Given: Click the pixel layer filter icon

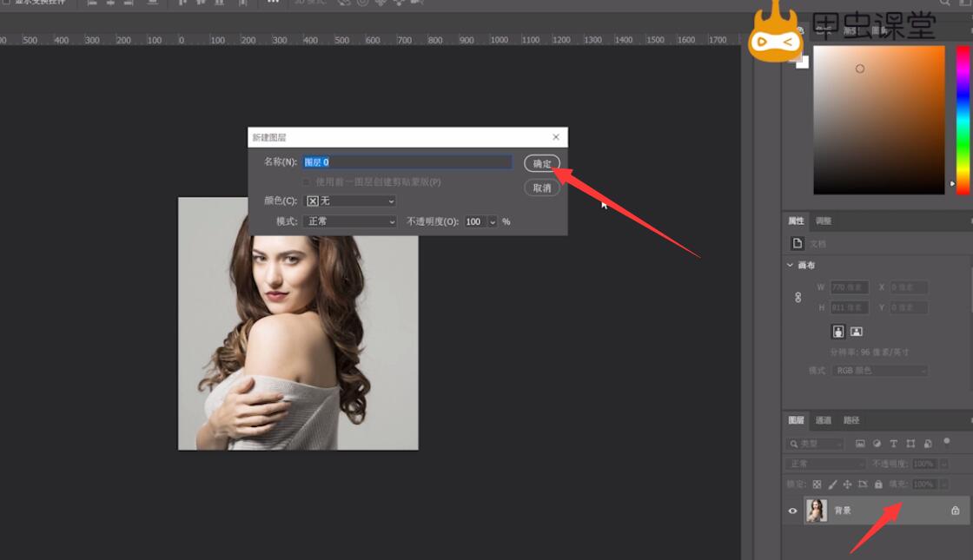Looking at the screenshot, I should point(860,444).
